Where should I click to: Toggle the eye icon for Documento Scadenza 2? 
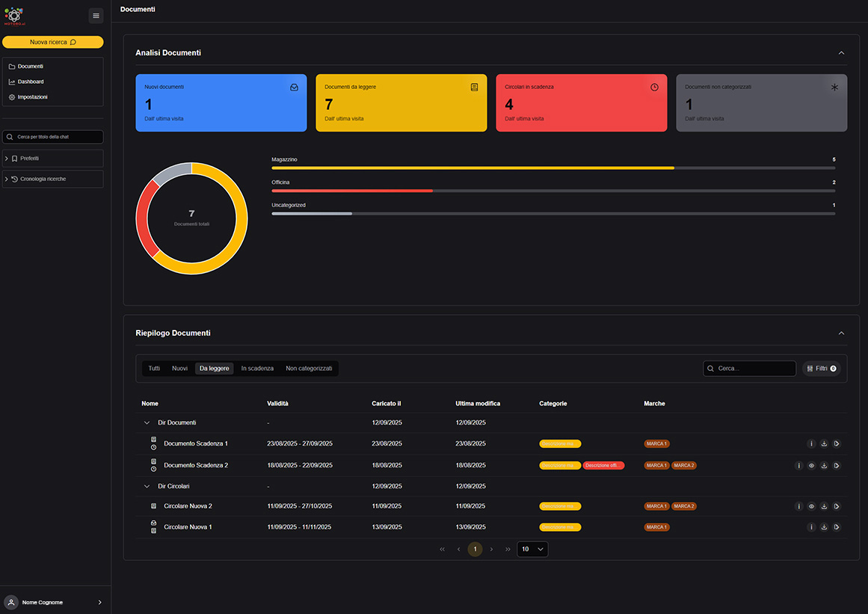pyautogui.click(x=811, y=466)
